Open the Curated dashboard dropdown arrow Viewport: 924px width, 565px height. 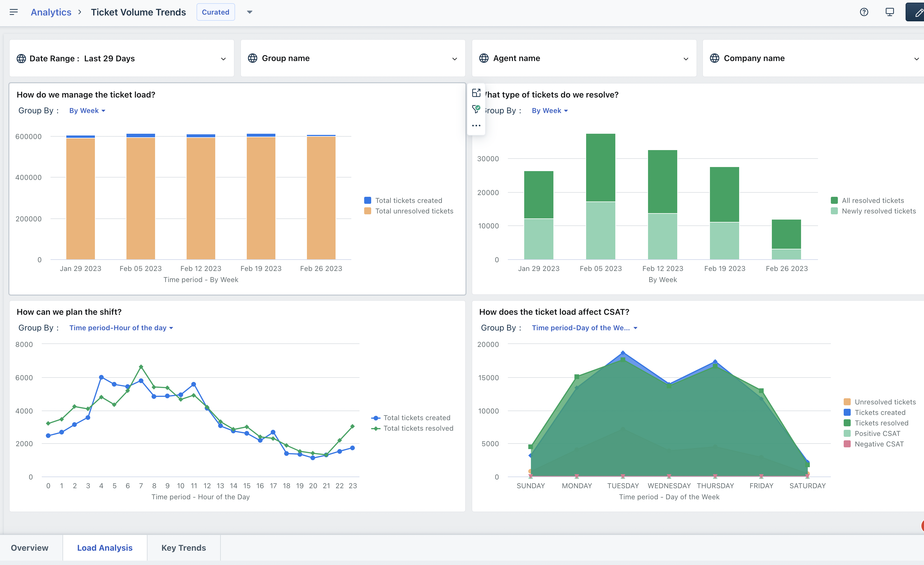[249, 12]
